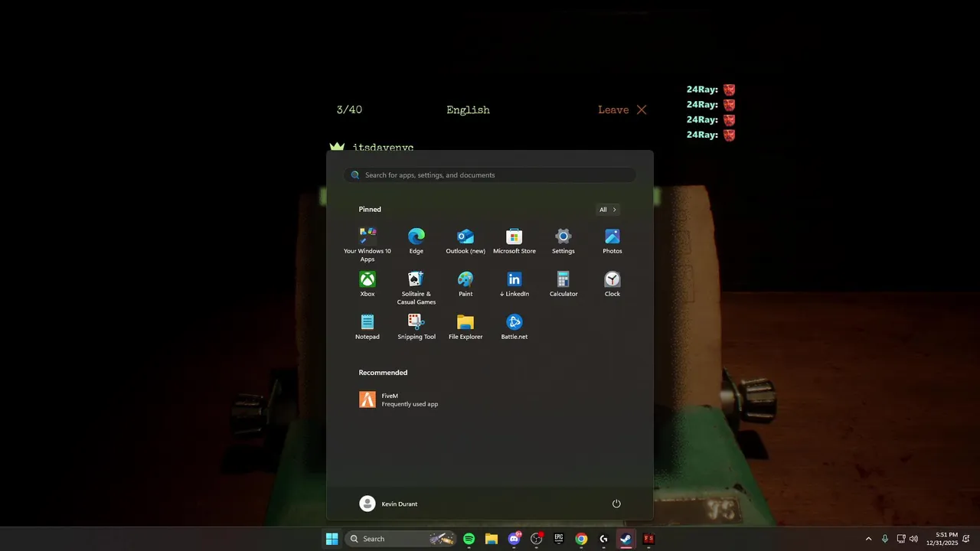Open OBS Studio from the taskbar
Screen dimensions: 980x551
pos(536,539)
